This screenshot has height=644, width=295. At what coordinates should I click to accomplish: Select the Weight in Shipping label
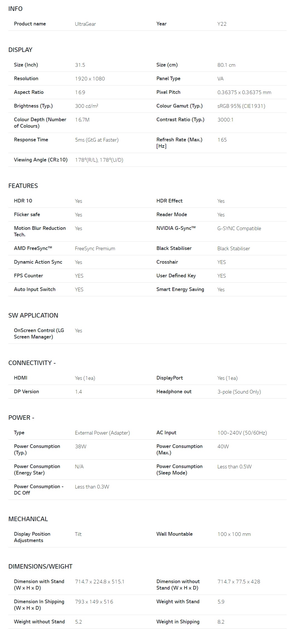click(x=178, y=622)
